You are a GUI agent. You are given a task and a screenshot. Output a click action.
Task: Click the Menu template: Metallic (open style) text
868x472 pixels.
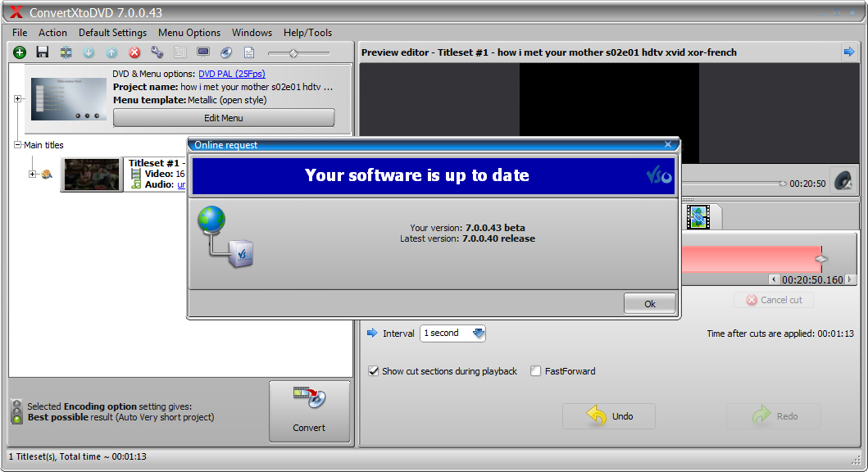pyautogui.click(x=190, y=100)
